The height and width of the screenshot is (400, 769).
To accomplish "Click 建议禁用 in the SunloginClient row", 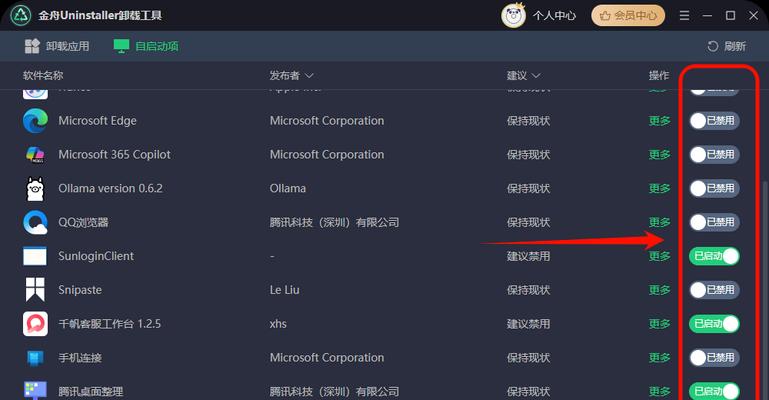I will pos(528,256).
